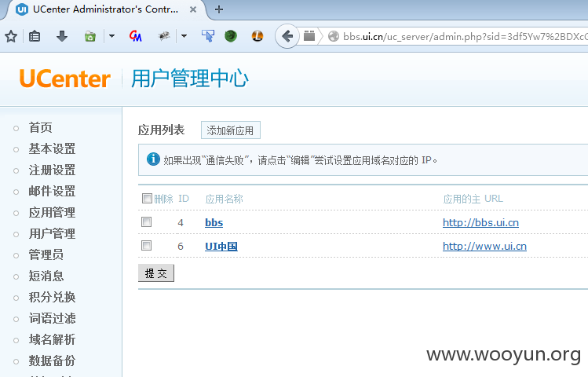Click the Firebug bug icon
Image resolution: width=588 pixels, height=377 pixels.
164,36
